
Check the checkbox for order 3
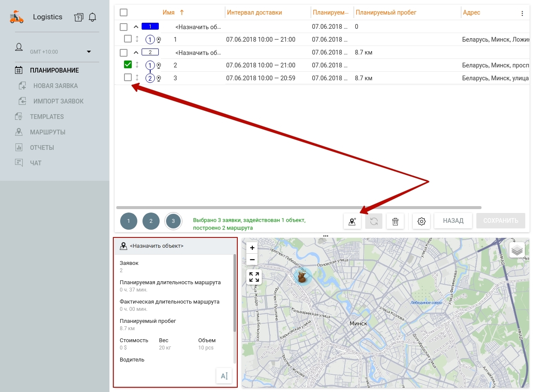coord(127,78)
